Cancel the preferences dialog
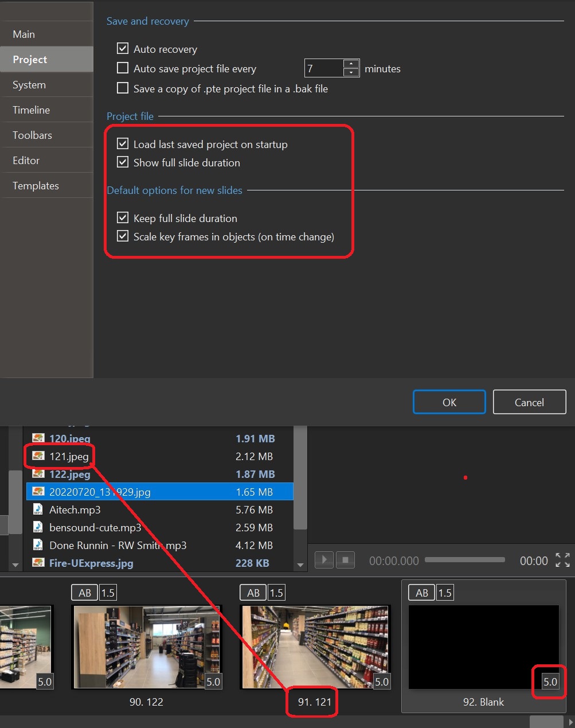575x728 pixels. (529, 402)
